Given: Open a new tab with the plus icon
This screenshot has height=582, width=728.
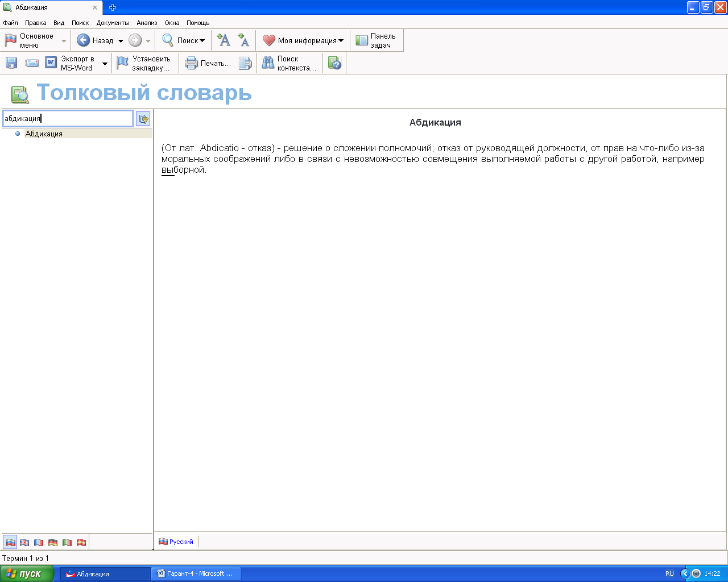Looking at the screenshot, I should [113, 7].
